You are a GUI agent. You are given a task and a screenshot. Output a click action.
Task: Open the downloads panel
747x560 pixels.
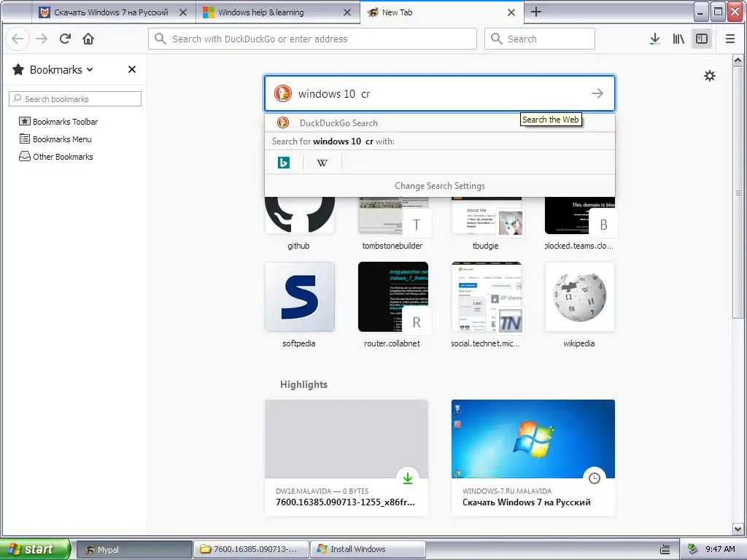click(x=655, y=39)
